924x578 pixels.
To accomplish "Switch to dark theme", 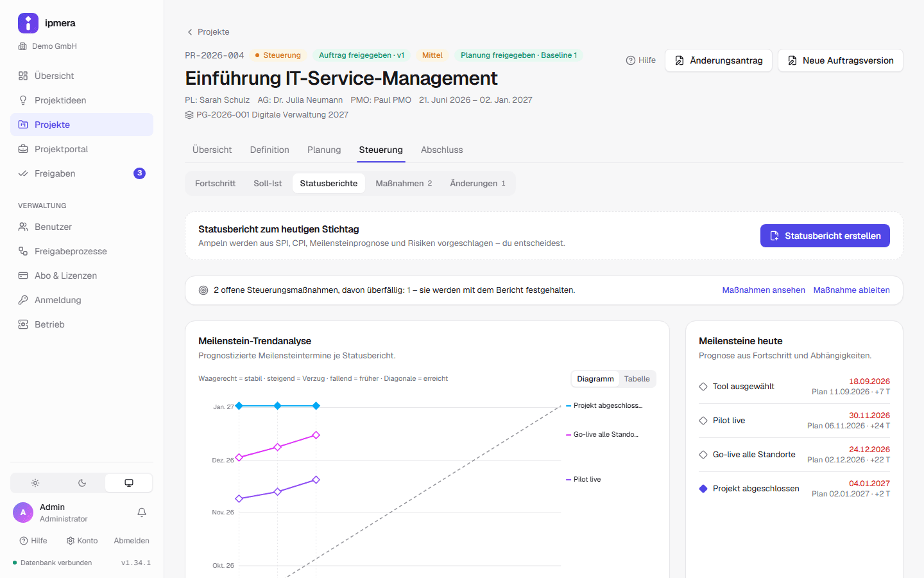I will pyautogui.click(x=82, y=483).
